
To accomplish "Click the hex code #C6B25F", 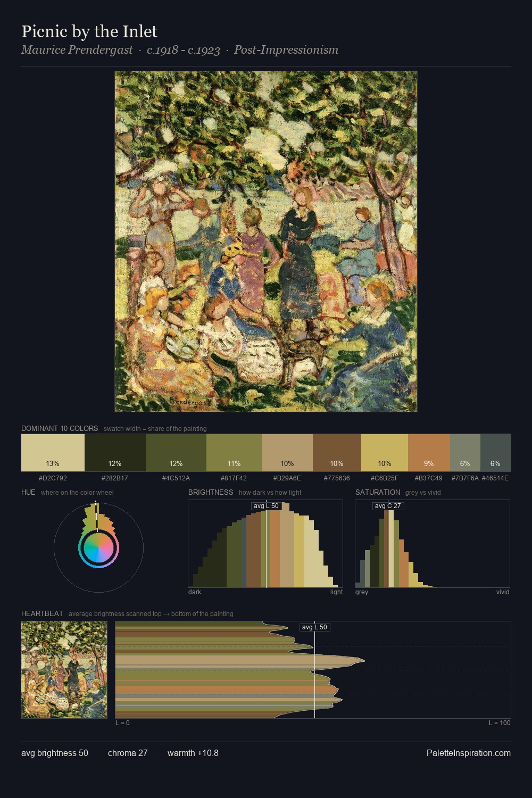I will (x=385, y=478).
